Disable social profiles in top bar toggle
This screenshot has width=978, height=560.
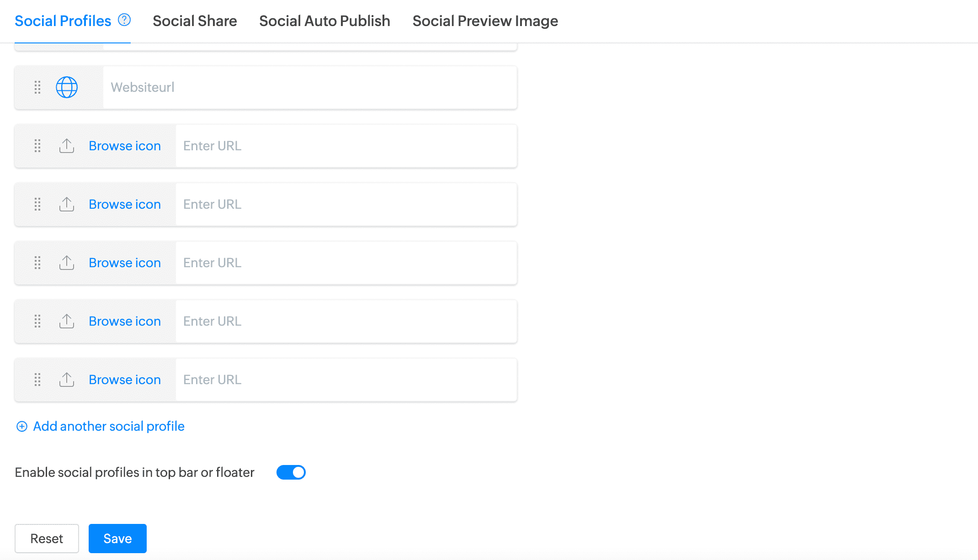291,472
